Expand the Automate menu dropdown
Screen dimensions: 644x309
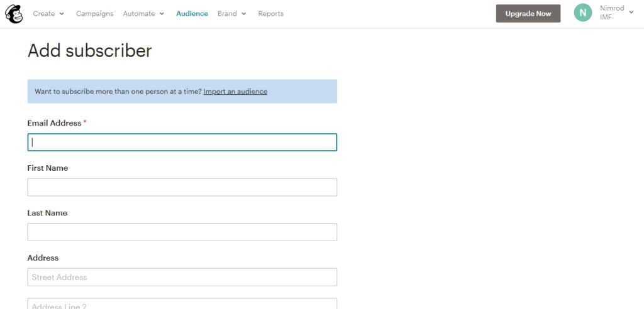[x=143, y=14]
